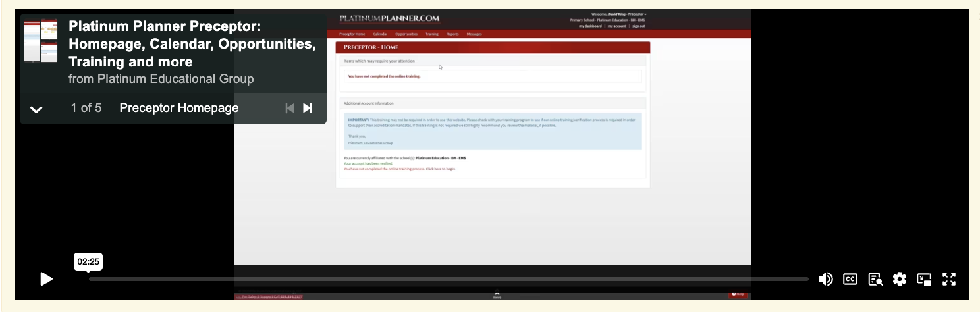Click 'Additional Account Information' header
Viewport: 980px width, 312px height.
pyautogui.click(x=369, y=103)
